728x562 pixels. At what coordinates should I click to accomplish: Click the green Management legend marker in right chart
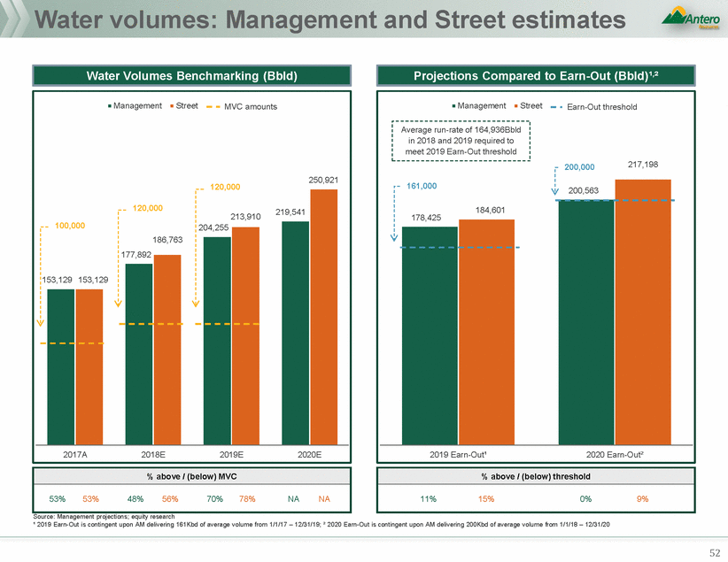tap(453, 106)
